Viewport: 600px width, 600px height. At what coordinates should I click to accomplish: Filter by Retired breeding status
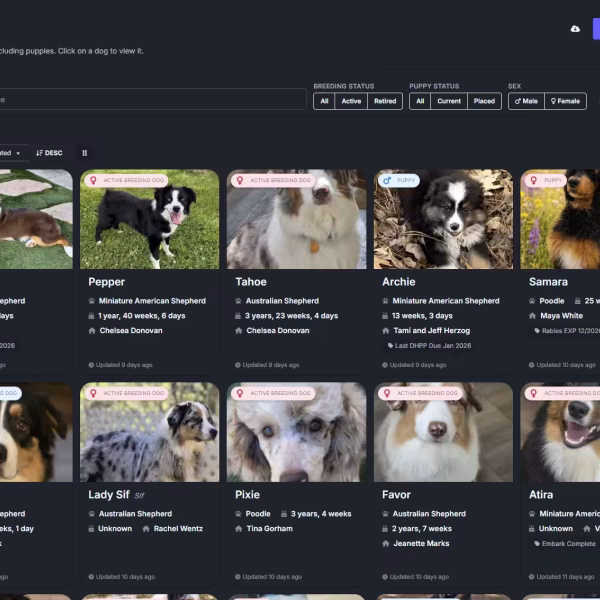[x=385, y=101]
